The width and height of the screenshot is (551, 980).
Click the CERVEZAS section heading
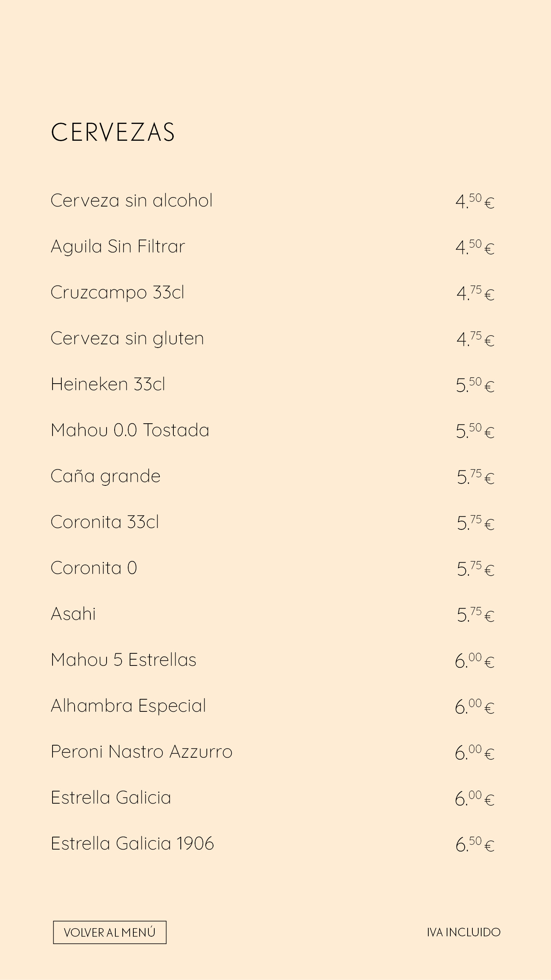coord(112,132)
